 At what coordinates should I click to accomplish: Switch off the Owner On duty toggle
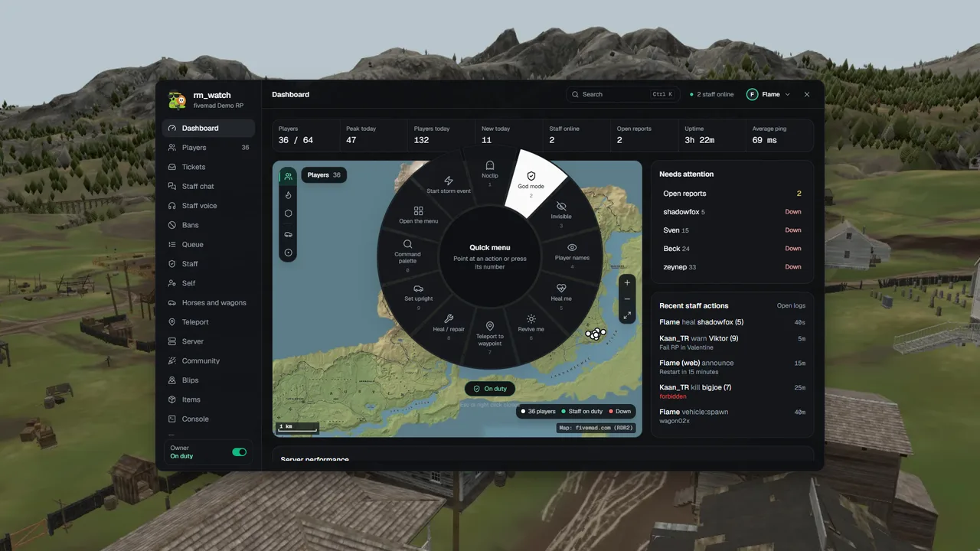240,452
